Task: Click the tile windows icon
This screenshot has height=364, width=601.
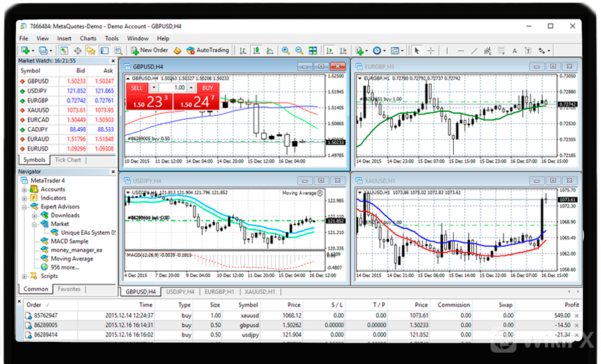Action: [x=315, y=50]
